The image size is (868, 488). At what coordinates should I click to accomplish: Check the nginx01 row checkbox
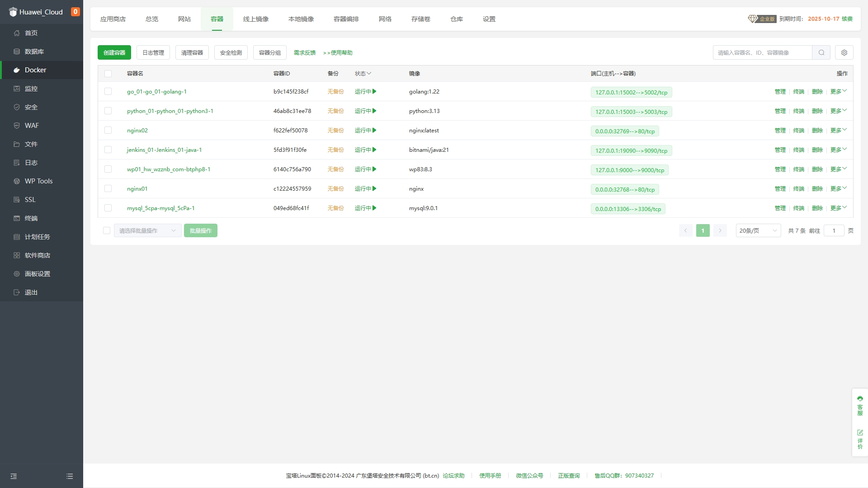pos(108,188)
